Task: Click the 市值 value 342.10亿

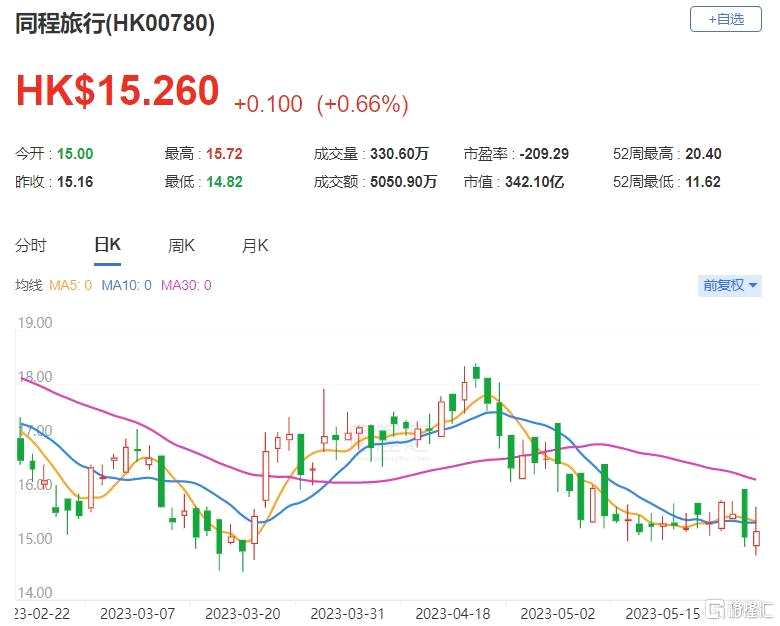Action: coord(535,182)
